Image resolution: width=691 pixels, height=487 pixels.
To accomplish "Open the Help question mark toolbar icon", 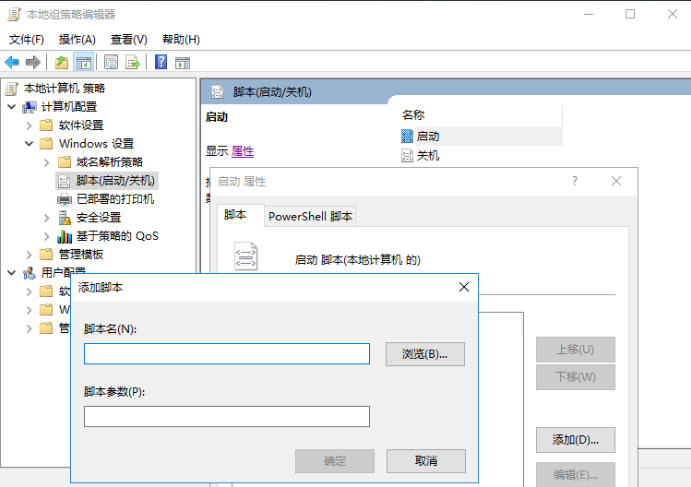I will (161, 62).
